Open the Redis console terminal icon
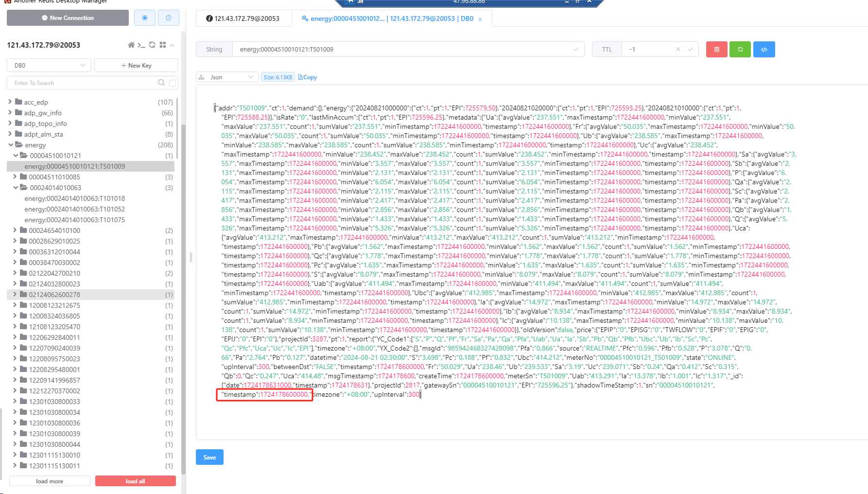 (x=141, y=45)
